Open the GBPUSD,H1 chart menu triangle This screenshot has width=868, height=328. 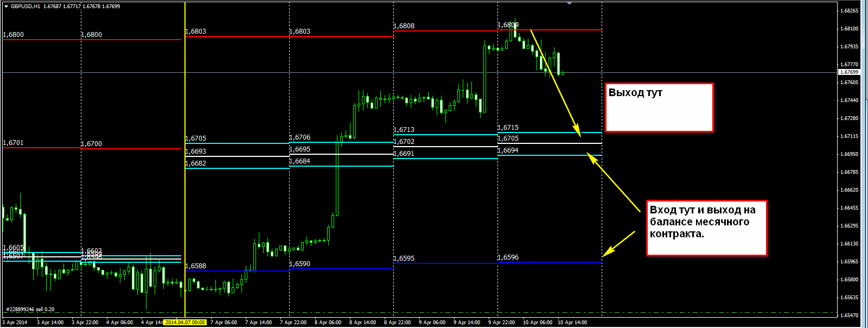coord(6,7)
